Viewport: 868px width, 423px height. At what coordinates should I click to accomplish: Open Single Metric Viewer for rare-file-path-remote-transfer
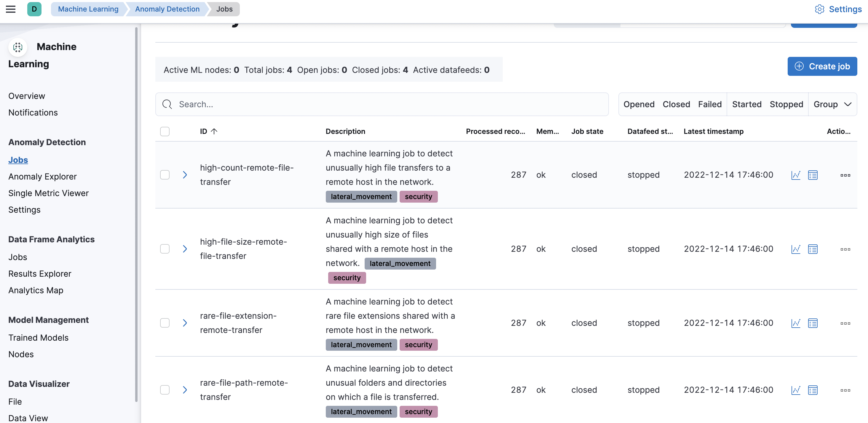click(796, 390)
